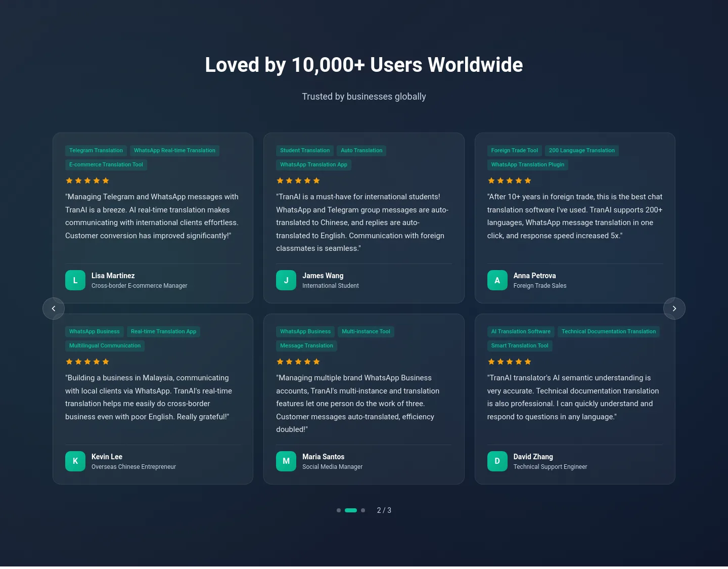728x569 pixels.
Task: Click the WhatsApp Real-time Translation tag
Action: point(174,151)
